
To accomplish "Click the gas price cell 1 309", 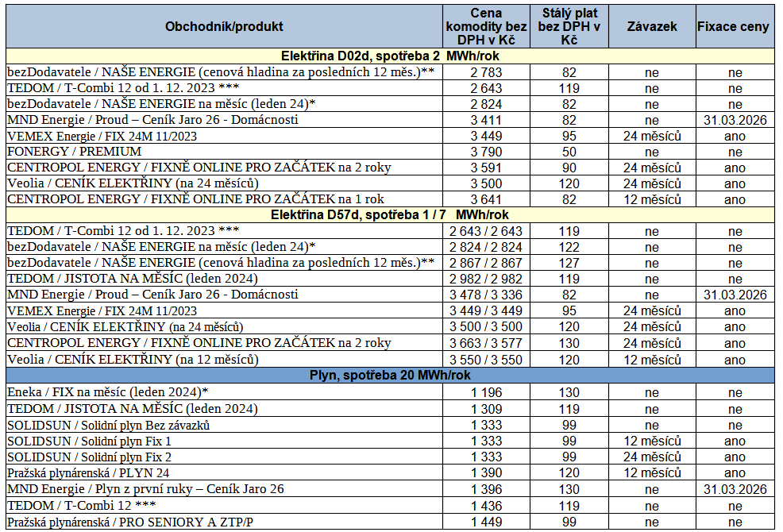I will click(486, 409).
